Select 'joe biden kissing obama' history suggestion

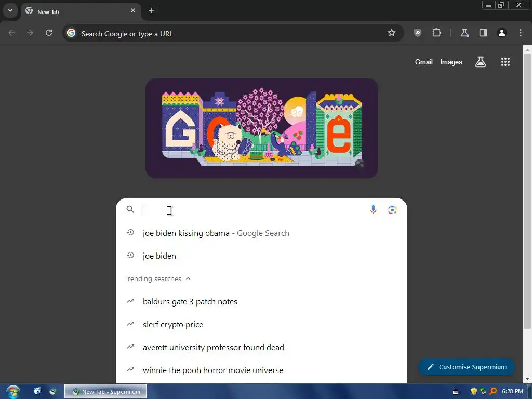click(261, 233)
